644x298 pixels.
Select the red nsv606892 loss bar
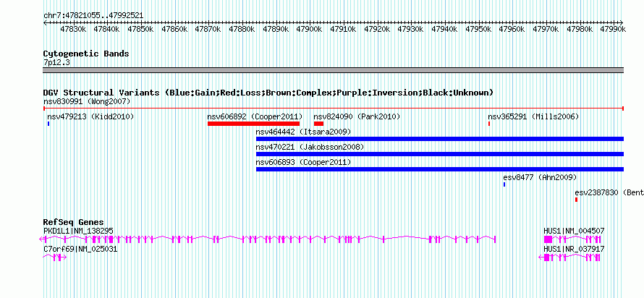(253, 124)
